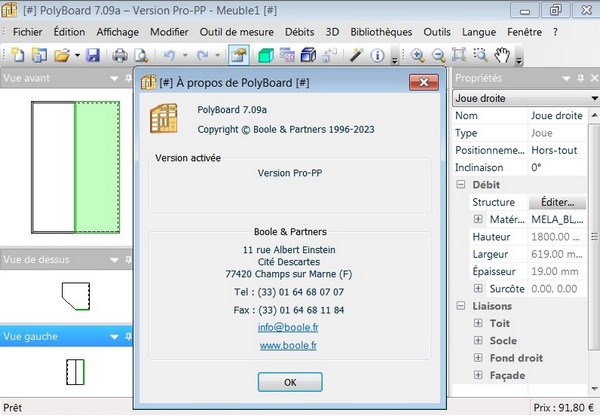Click the Print preview icon
Screen dimensions: 600x416
(141, 55)
